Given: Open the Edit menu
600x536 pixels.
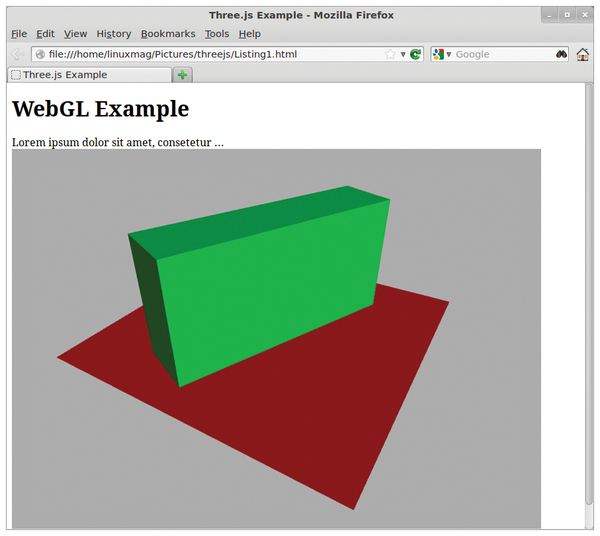Looking at the screenshot, I should click(45, 34).
